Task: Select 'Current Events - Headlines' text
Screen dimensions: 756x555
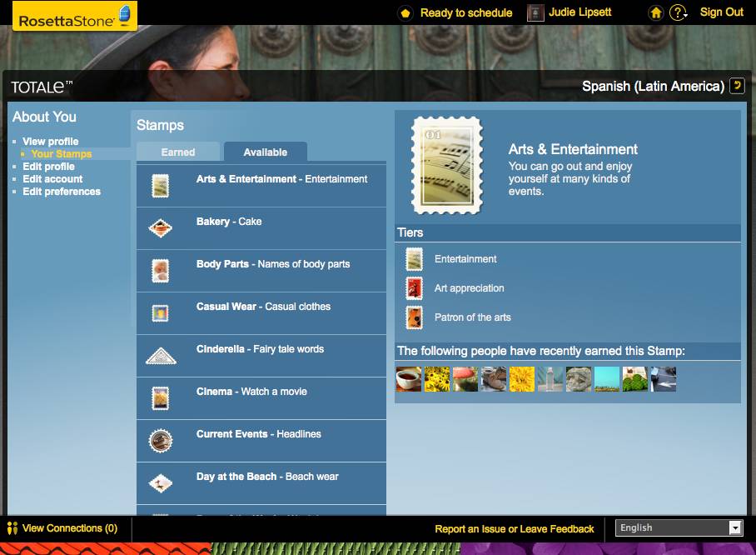Action: point(258,434)
